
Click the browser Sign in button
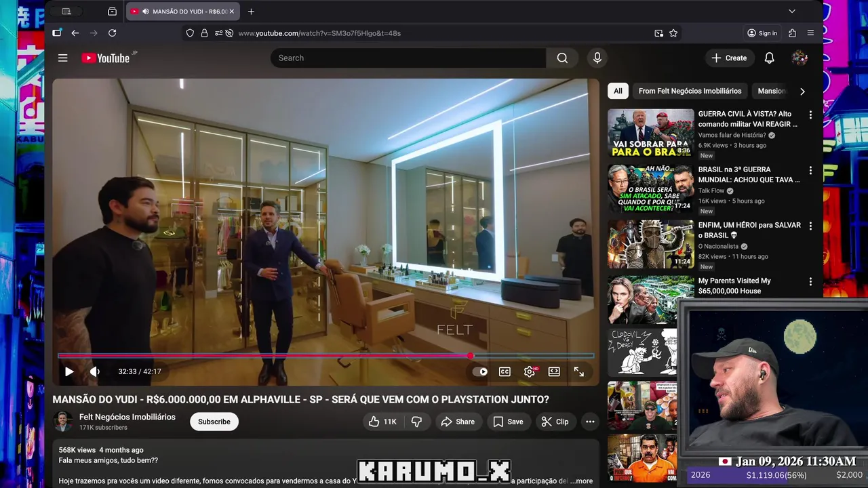pos(762,33)
